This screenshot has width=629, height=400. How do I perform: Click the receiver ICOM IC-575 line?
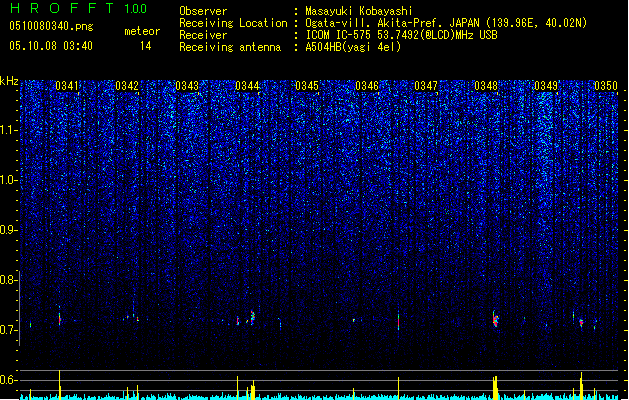tap(401, 35)
